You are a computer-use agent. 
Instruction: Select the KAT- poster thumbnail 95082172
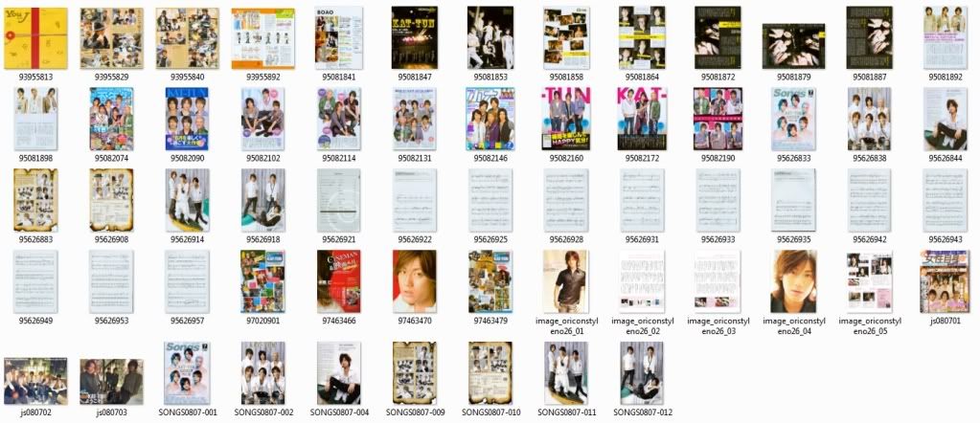click(x=642, y=119)
